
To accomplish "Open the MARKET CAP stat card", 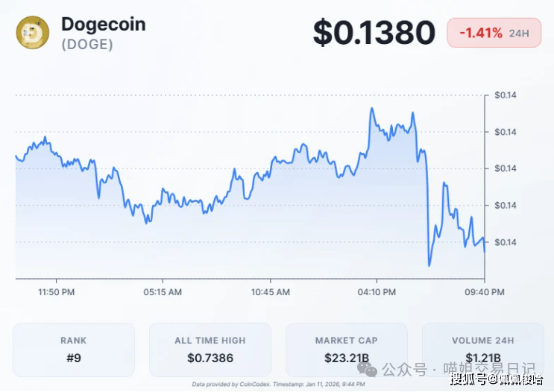I will [346, 350].
